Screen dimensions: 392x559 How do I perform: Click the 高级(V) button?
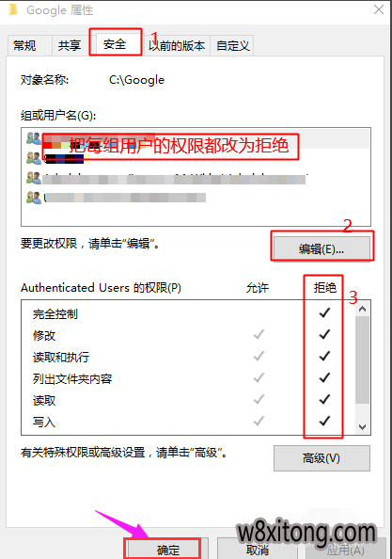tap(321, 457)
